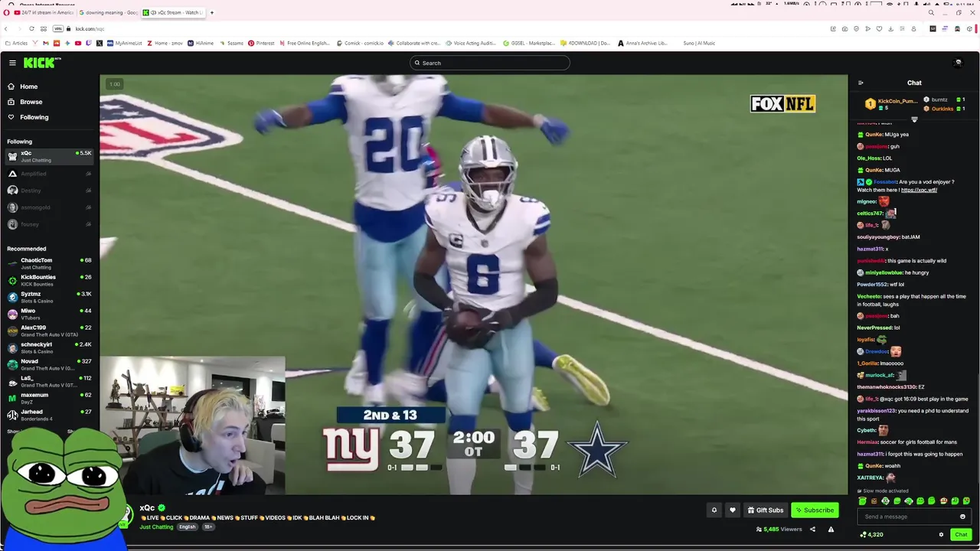This screenshot has height=551, width=980.
Task: Open Browse in the sidebar
Action: 31,102
